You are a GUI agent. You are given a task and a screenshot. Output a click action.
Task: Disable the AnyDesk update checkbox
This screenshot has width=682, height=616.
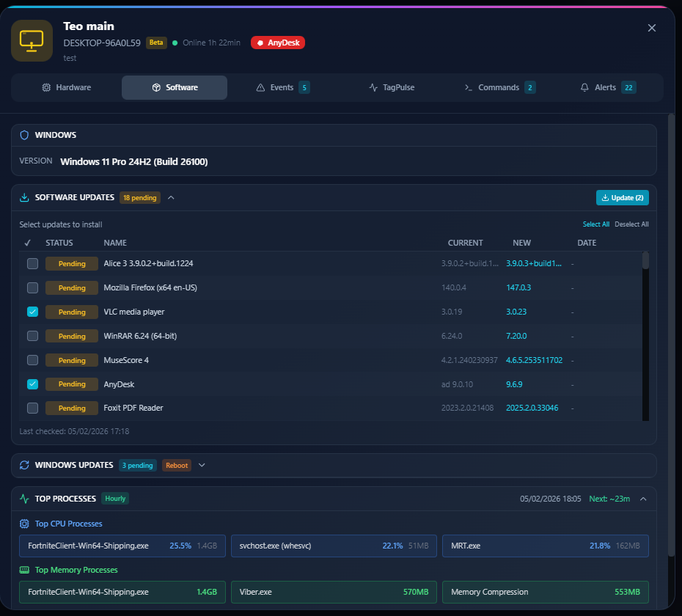(32, 384)
